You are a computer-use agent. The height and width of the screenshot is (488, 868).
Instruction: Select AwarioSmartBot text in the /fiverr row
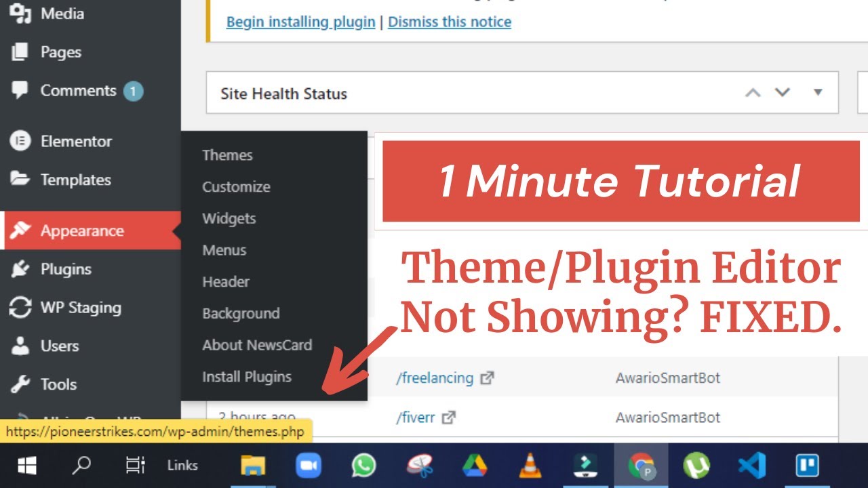coord(668,418)
